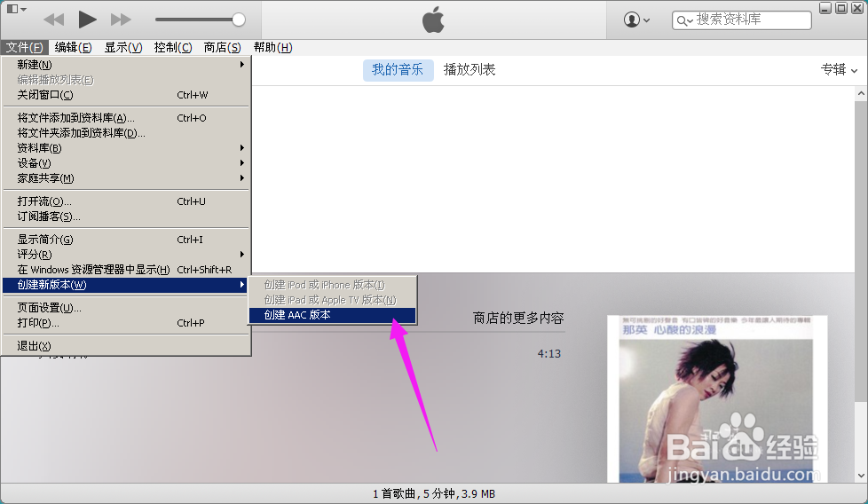Screen dimensions: 868x504
Task: Skip forward to the next track
Action: [x=121, y=20]
